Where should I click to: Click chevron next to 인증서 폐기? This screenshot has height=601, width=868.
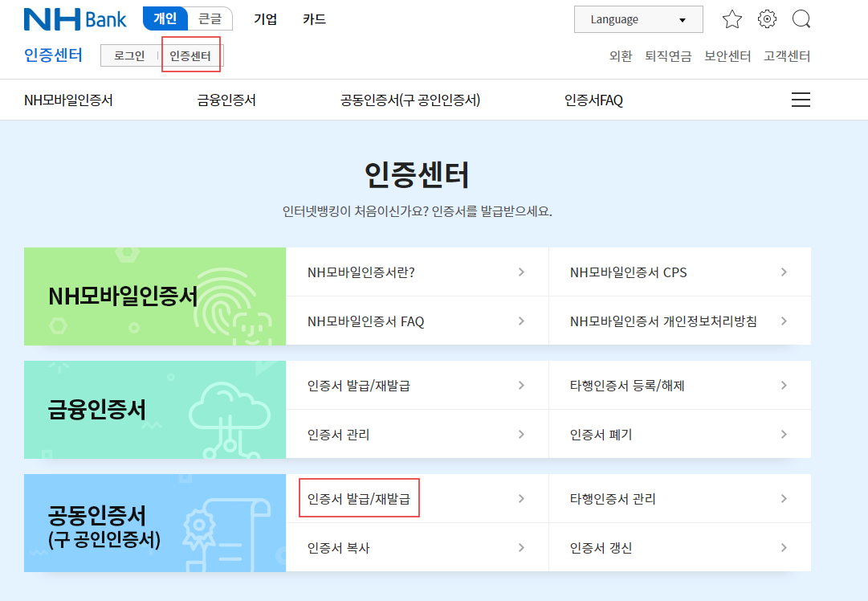click(784, 434)
